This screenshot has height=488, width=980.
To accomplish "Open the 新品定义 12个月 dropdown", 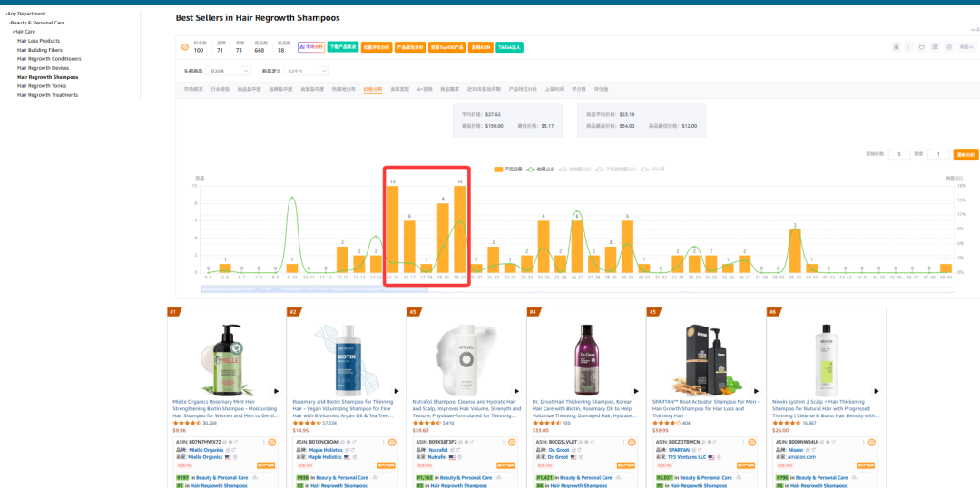I will point(307,72).
